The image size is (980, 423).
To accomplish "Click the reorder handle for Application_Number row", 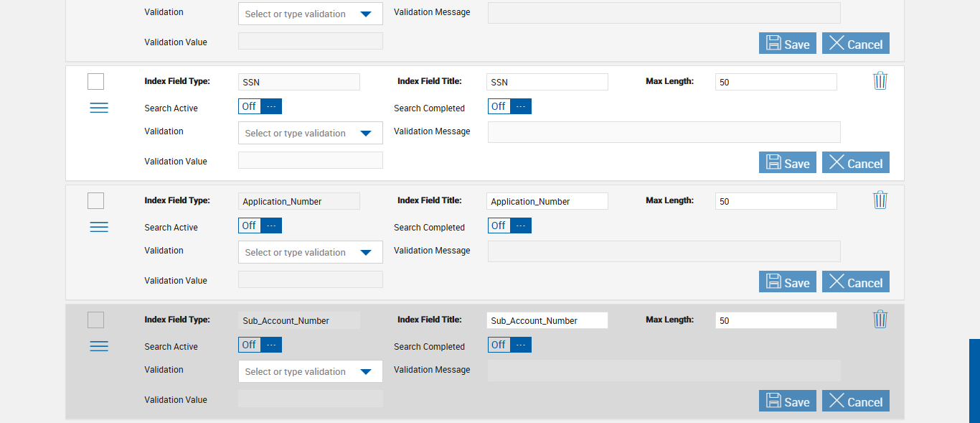I will pyautogui.click(x=99, y=227).
